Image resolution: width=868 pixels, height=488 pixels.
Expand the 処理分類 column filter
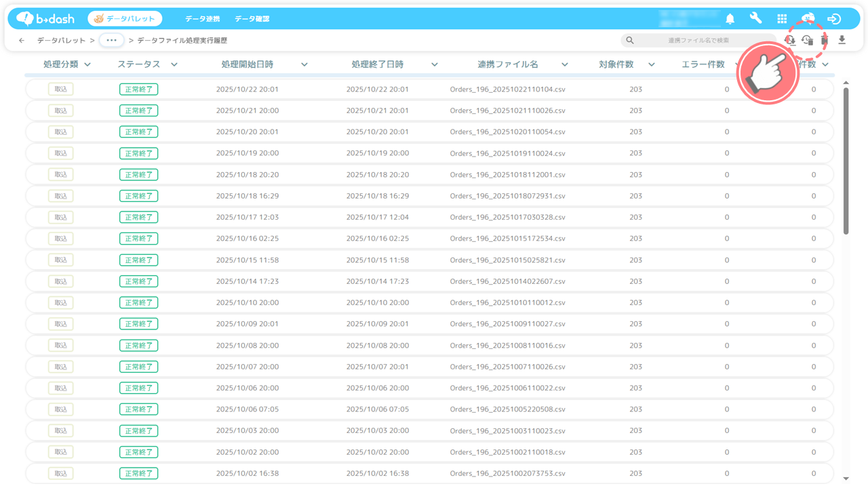[x=87, y=65]
